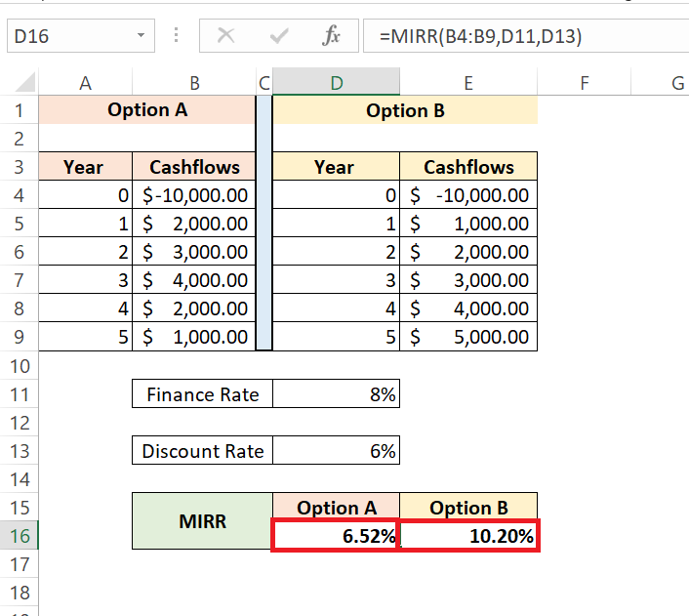Image resolution: width=689 pixels, height=616 pixels.
Task: Expand the Name Box dropdown arrow
Action: (141, 35)
